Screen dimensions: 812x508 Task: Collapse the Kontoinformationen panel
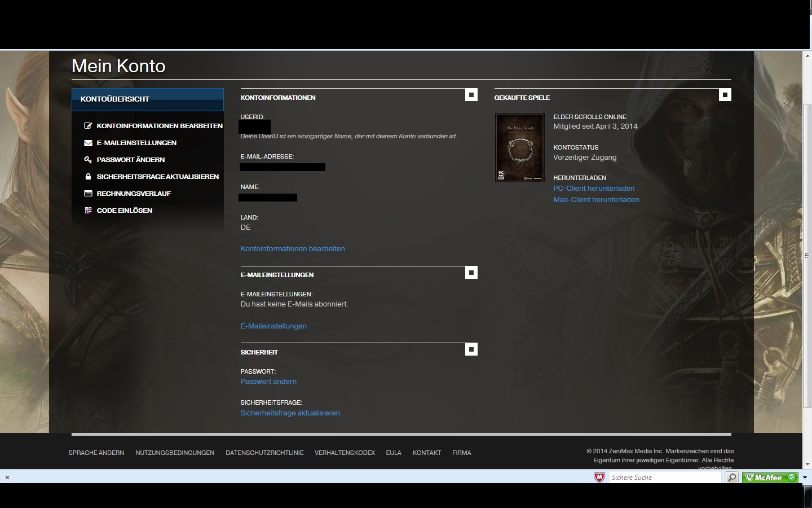[x=471, y=95]
